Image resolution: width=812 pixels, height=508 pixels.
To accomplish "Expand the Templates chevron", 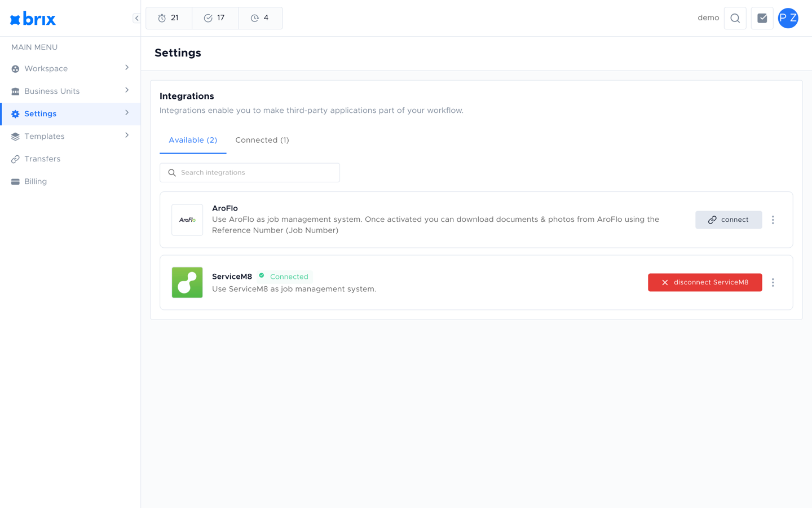I will 127,135.
